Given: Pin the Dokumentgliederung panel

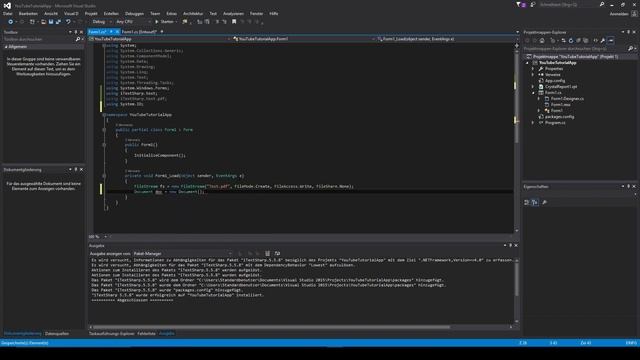Looking at the screenshot, I should coord(76,169).
